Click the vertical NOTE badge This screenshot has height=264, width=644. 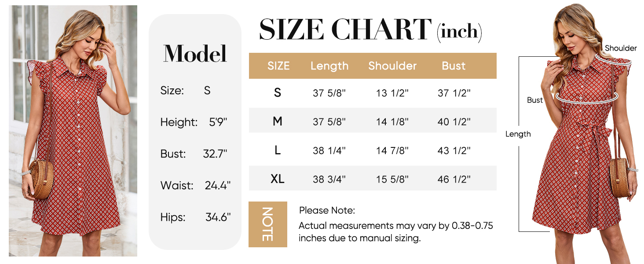[268, 224]
